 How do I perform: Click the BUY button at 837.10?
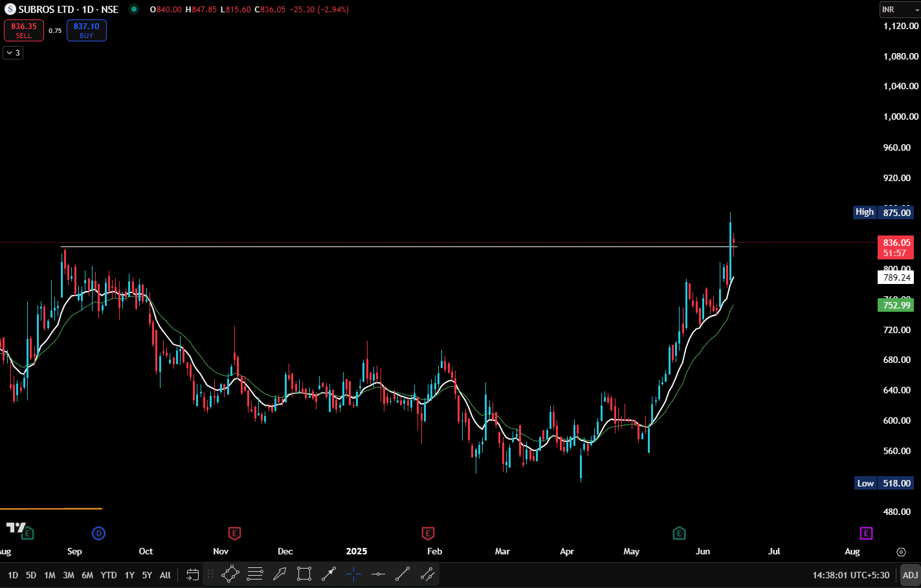87,30
